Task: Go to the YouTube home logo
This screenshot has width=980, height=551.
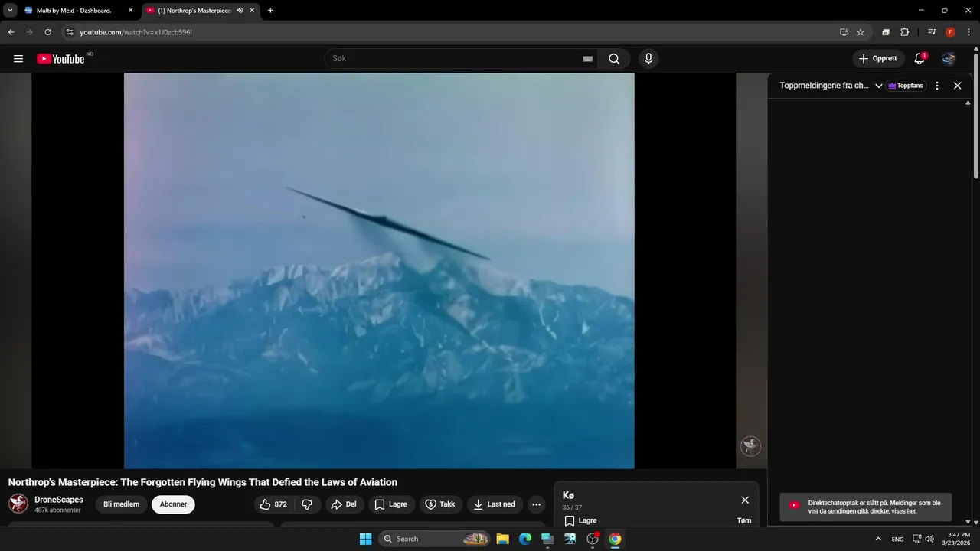Action: point(60,59)
